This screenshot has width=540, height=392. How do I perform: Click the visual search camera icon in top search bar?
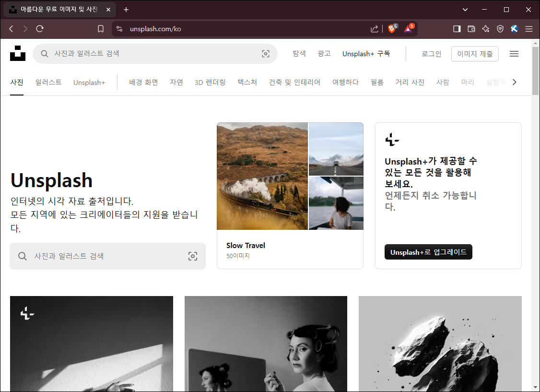click(266, 54)
